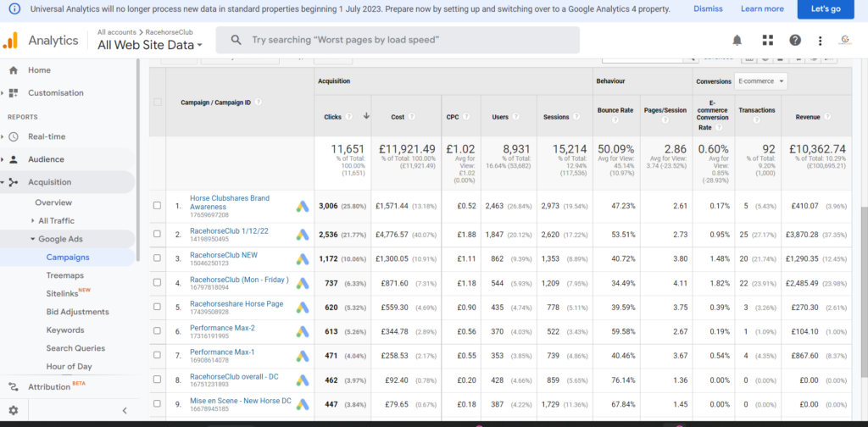Check the Horse Clubshares Brand Awareness row
868x427 pixels.
(157, 205)
